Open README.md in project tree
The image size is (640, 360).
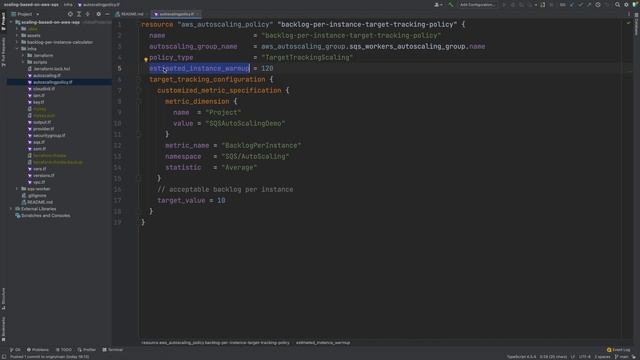[40, 202]
